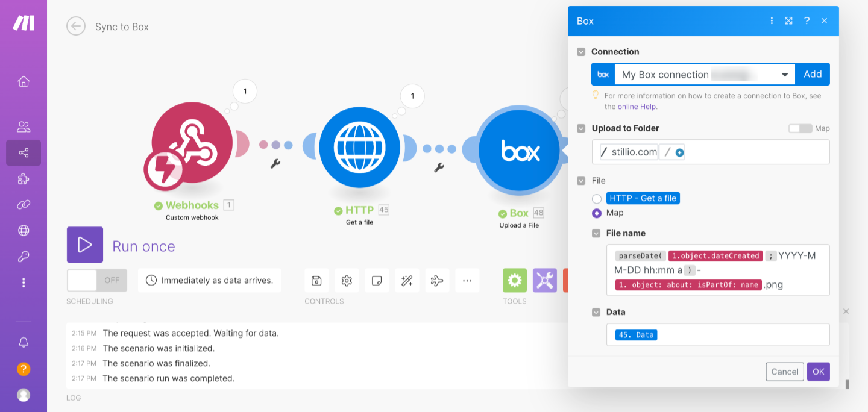Click the Make logo in sidebar
This screenshot has width=868, height=412.
(x=24, y=23)
